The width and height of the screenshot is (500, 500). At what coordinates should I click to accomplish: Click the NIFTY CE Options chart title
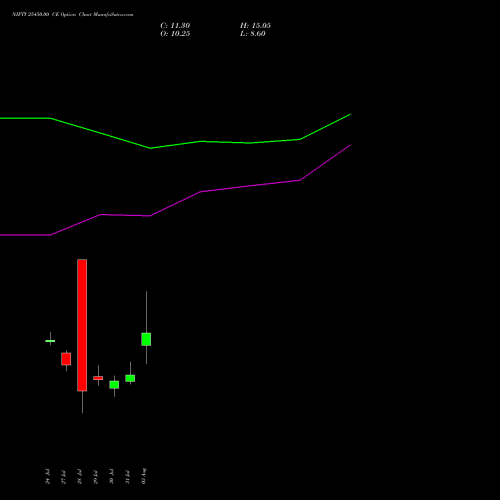coord(73,15)
